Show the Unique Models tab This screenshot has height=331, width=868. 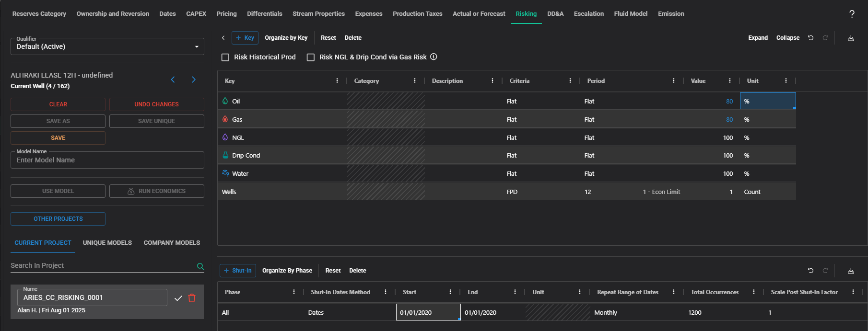[107, 243]
